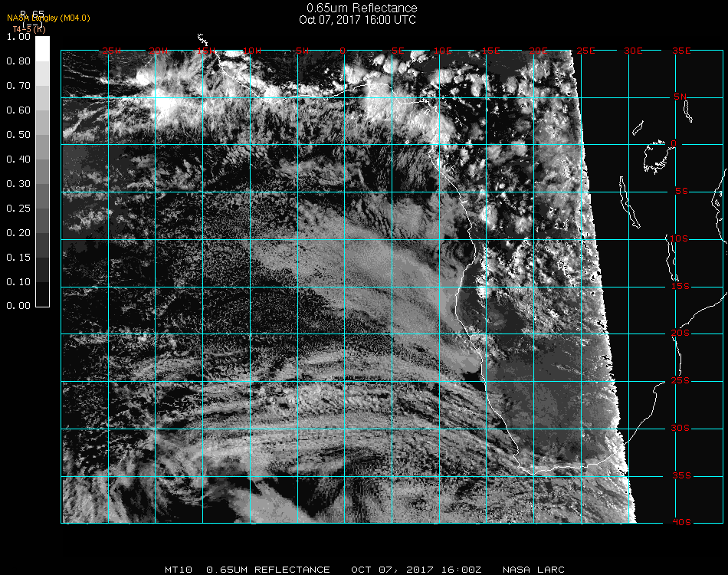Click the 20W longitude label

159,51
